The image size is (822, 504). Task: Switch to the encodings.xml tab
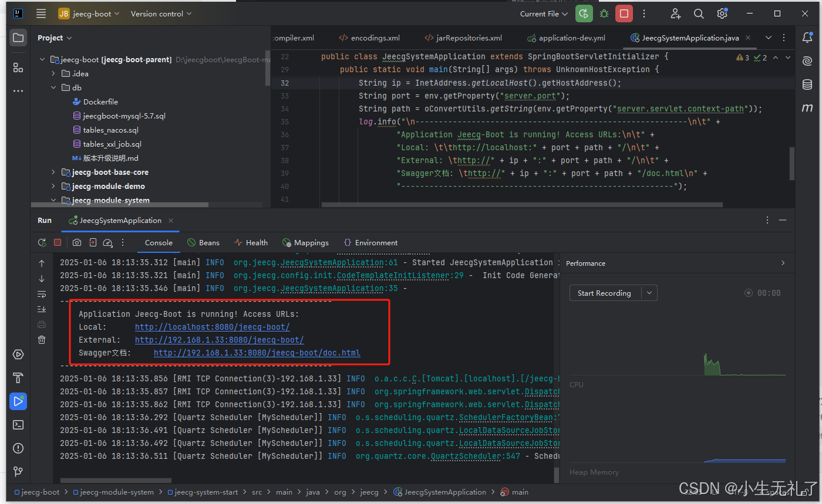pos(369,38)
